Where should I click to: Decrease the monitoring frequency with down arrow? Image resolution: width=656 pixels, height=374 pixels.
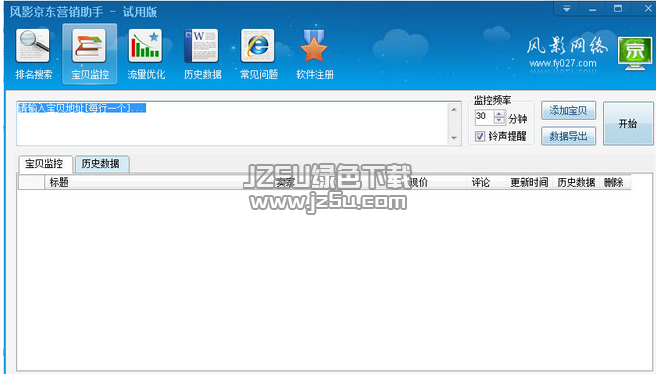pyautogui.click(x=499, y=120)
